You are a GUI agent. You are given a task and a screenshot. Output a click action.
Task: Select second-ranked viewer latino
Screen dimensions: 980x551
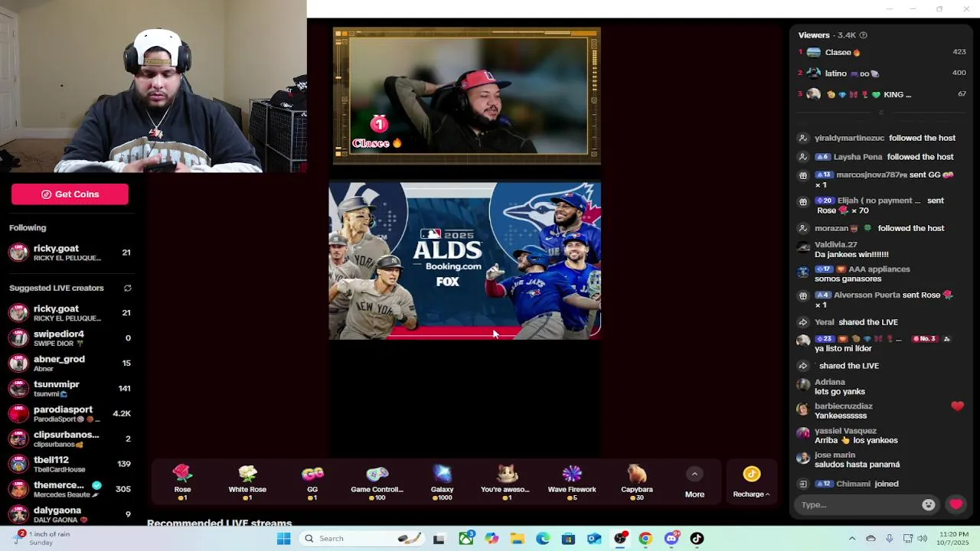[881, 73]
